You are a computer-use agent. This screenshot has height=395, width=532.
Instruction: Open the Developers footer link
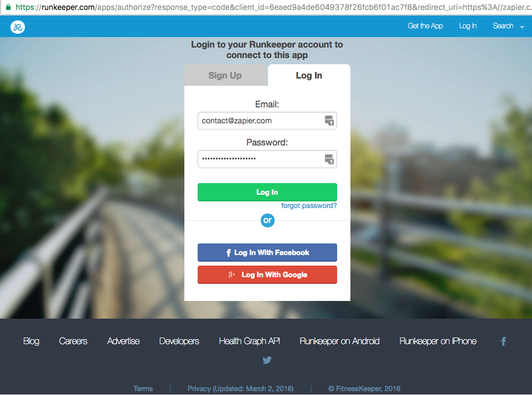click(179, 341)
